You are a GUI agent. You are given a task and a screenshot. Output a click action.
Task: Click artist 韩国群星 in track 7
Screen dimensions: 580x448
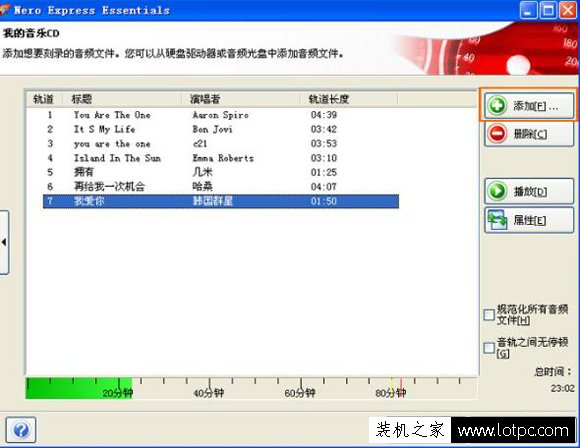(212, 201)
